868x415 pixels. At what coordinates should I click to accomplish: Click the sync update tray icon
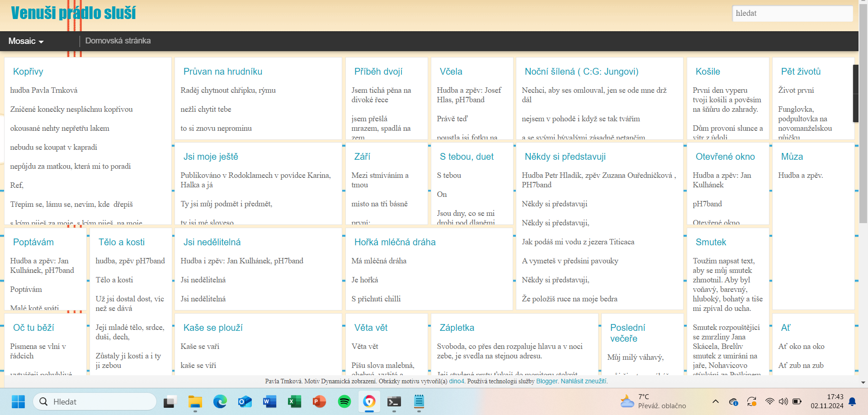(x=752, y=401)
